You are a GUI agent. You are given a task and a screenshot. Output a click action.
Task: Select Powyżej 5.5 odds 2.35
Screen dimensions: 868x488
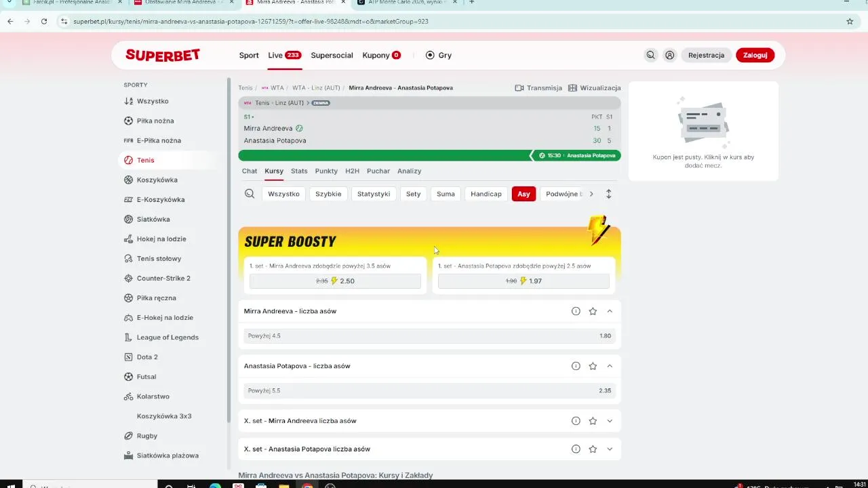point(429,391)
